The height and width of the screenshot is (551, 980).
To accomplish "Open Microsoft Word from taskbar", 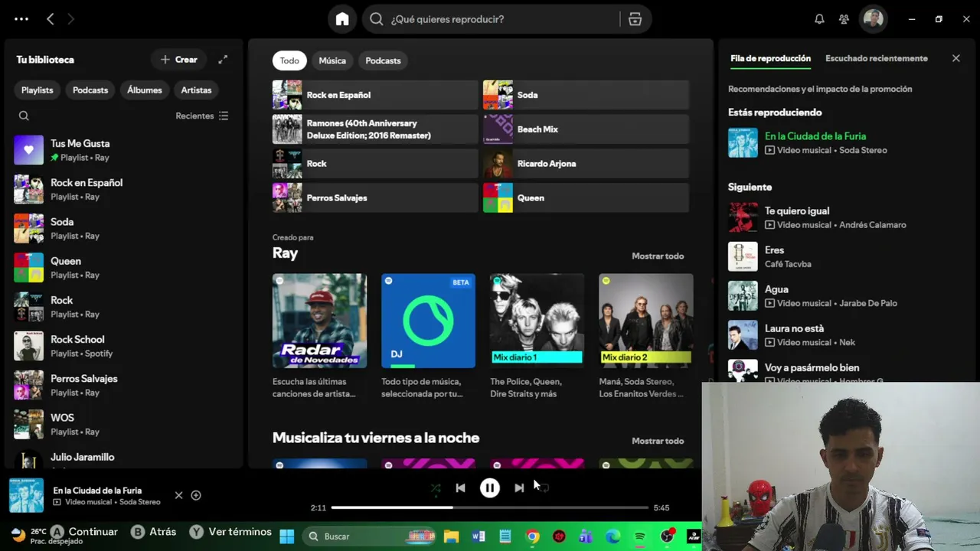I will point(479,536).
